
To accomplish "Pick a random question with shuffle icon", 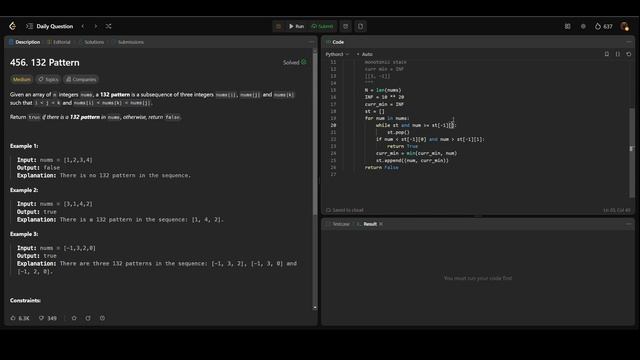I will tap(109, 26).
